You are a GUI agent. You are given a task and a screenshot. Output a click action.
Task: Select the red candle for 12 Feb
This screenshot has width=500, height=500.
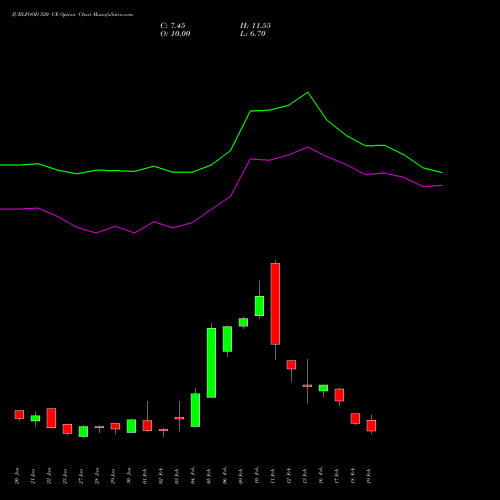[x=291, y=364]
